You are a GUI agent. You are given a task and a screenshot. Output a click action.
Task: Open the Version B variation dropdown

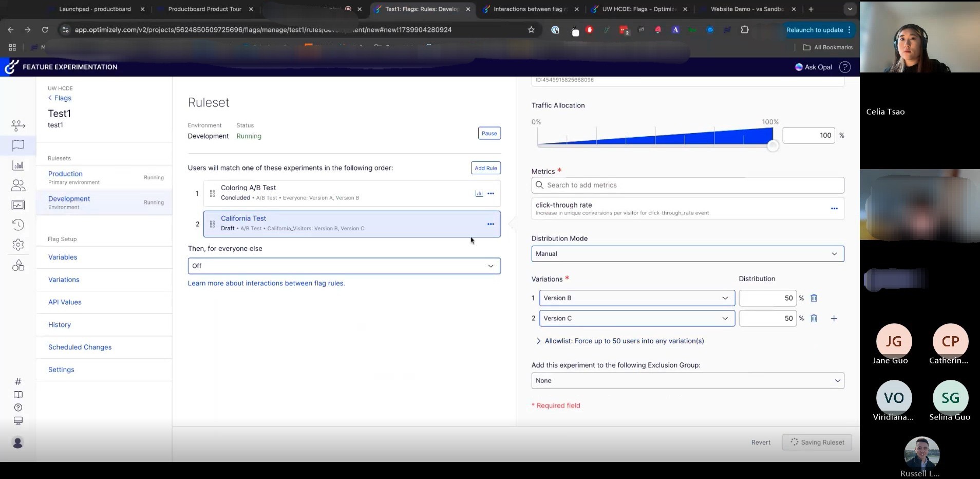(x=637, y=298)
